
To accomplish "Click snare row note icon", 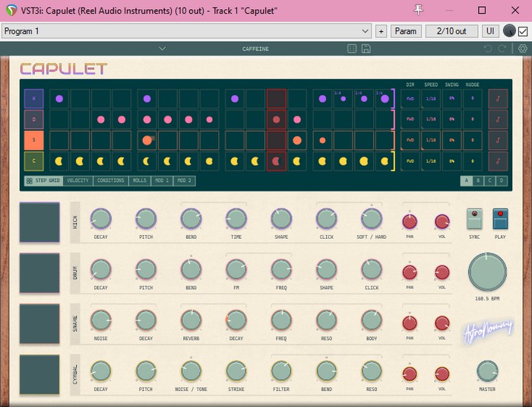I will [x=498, y=140].
